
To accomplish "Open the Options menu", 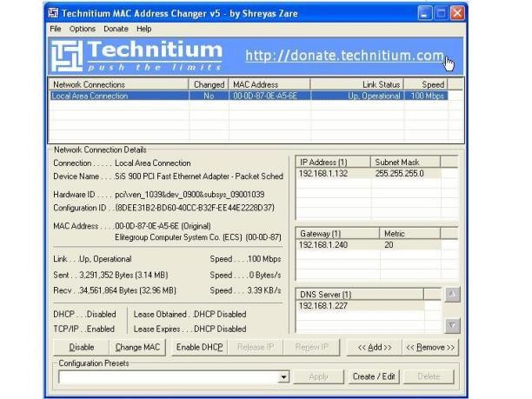I will pyautogui.click(x=83, y=29).
